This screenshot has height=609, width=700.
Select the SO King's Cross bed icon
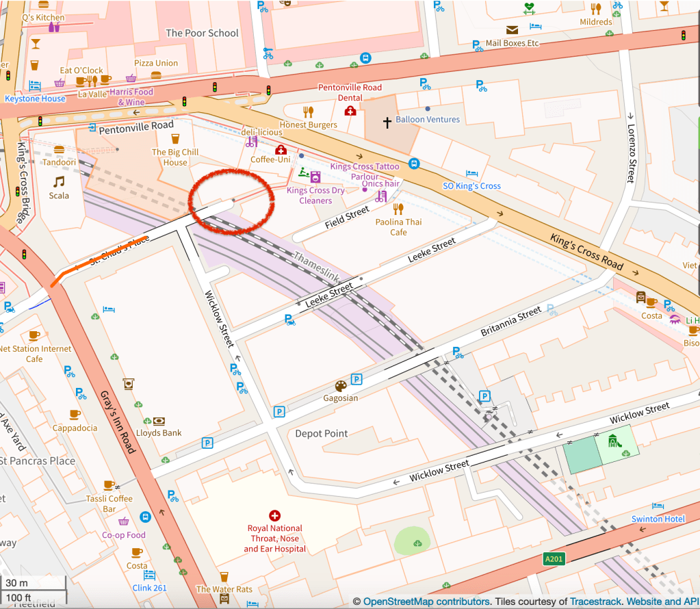tap(471, 174)
